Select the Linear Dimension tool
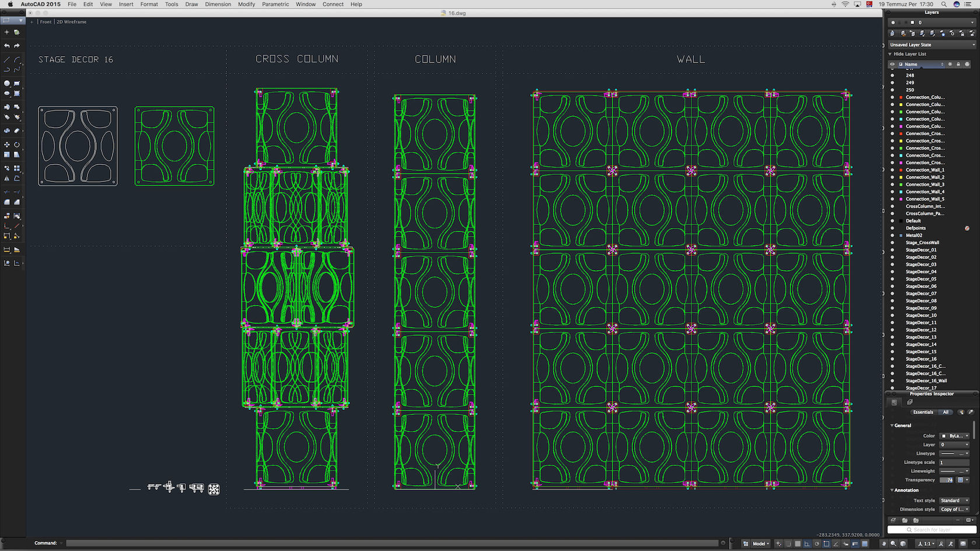The image size is (980, 551). coord(7,250)
